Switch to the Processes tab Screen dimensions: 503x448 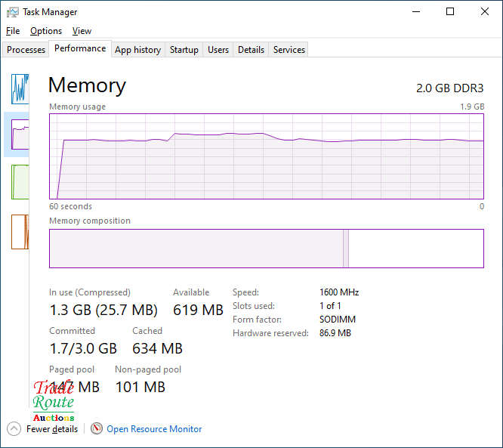click(x=26, y=50)
